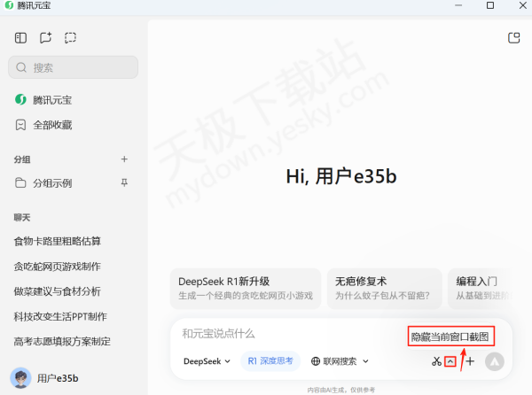The width and height of the screenshot is (532, 395).
Task: Select the 编程入门 suggestion card
Action: (481, 289)
